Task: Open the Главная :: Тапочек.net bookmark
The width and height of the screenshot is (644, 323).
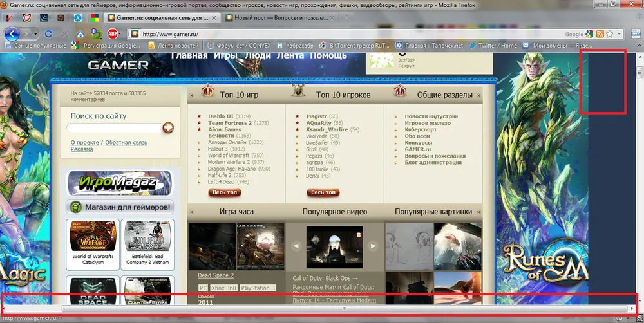Action: (429, 46)
